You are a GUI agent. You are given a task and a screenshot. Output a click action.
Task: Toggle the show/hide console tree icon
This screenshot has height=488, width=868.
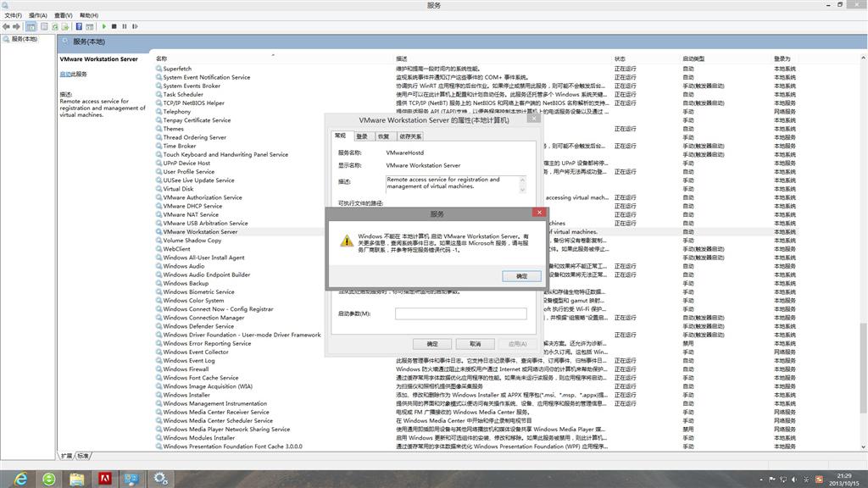tap(31, 26)
